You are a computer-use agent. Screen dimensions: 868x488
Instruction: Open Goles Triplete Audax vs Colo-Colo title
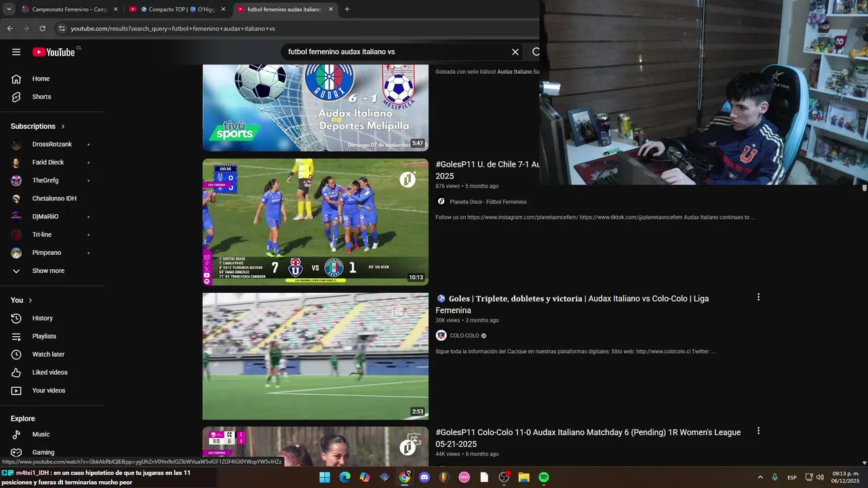pos(572,304)
